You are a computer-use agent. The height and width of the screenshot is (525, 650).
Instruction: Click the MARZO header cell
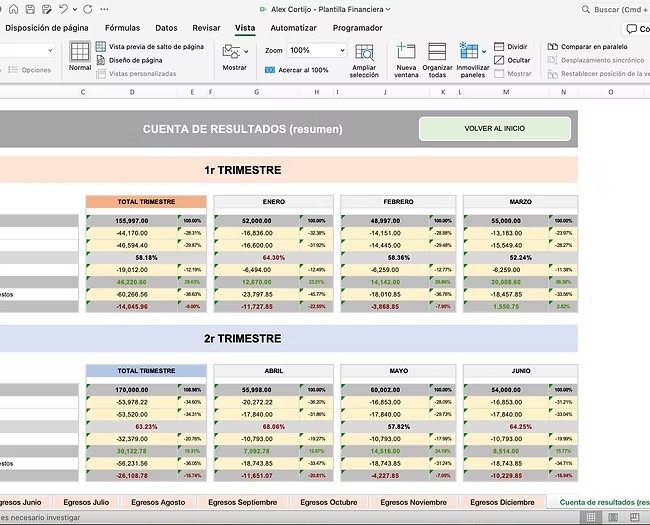521,202
